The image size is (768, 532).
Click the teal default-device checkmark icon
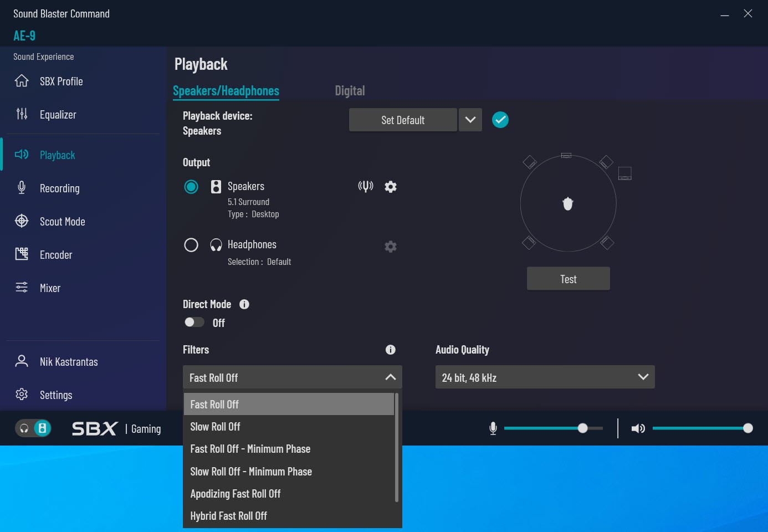tap(500, 120)
